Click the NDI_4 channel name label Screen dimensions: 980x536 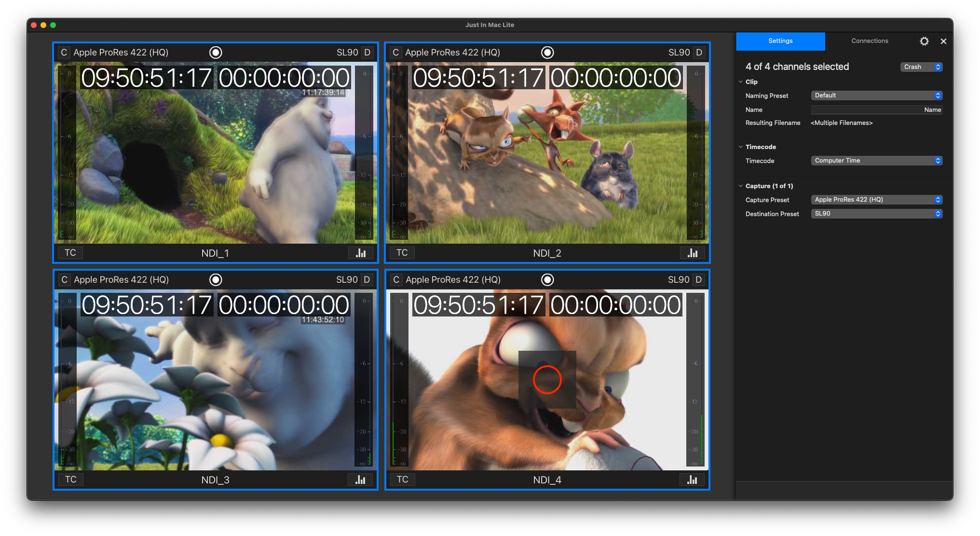point(547,480)
